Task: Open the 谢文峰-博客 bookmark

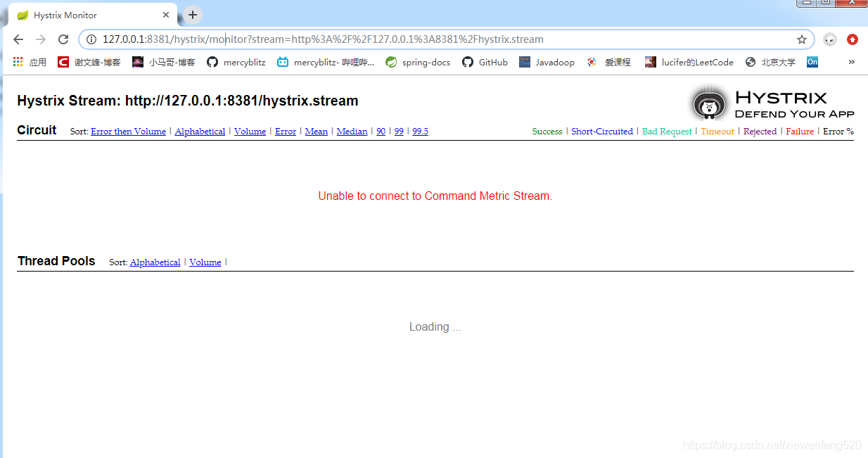Action: (x=89, y=62)
